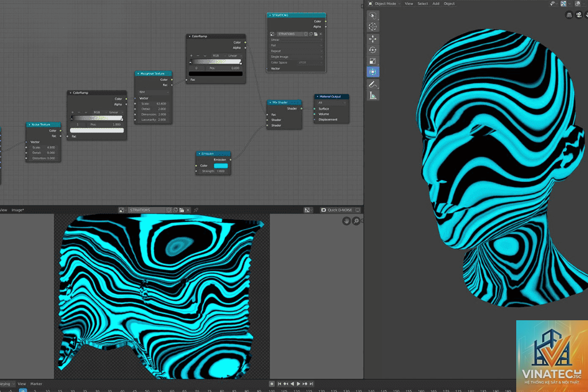The height and width of the screenshot is (392, 588).
Task: Click the pan hand icon in image editor
Action: (346, 221)
